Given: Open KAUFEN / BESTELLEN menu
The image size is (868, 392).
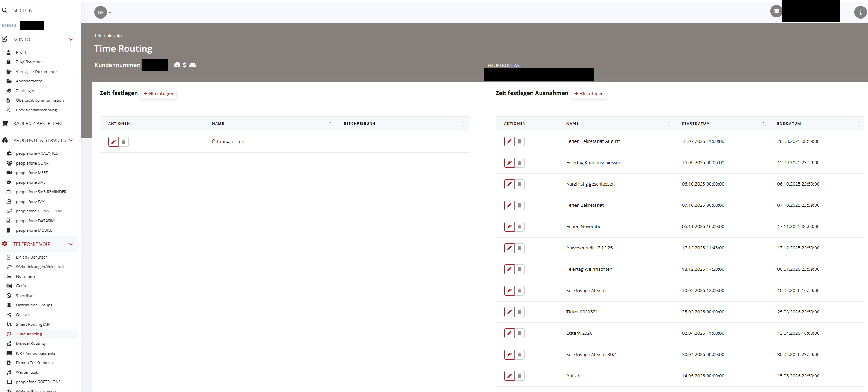Looking at the screenshot, I should pos(37,124).
